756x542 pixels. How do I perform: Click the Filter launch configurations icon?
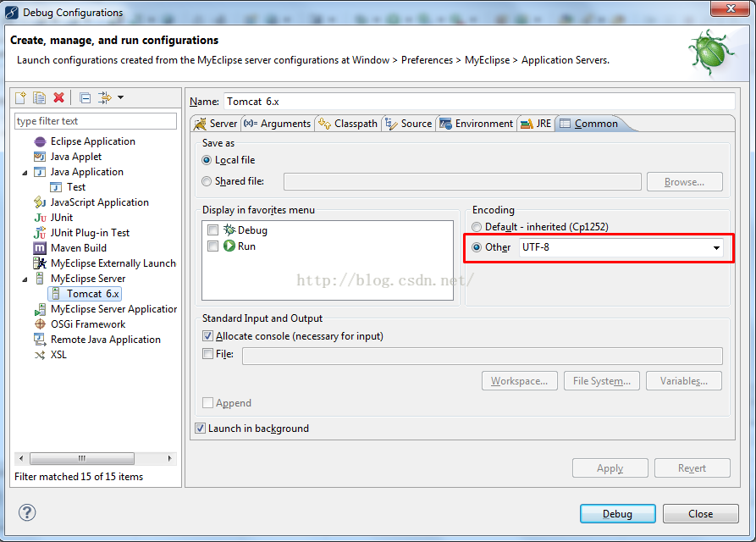(105, 98)
